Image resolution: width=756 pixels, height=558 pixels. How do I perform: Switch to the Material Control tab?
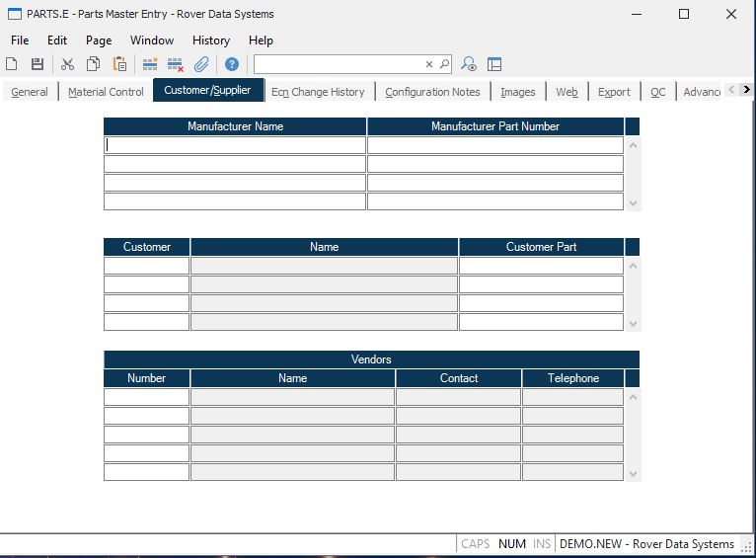(106, 92)
